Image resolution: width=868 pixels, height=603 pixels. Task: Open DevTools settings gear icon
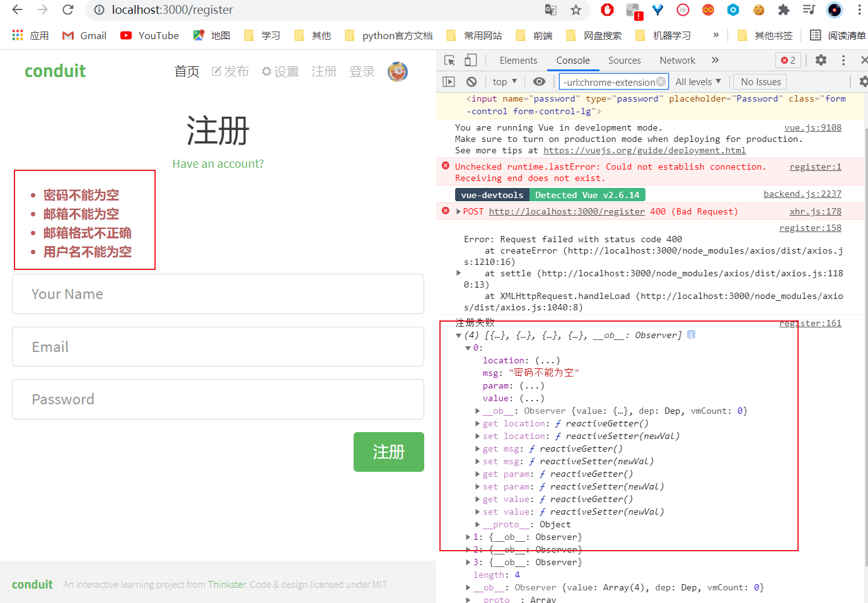820,60
